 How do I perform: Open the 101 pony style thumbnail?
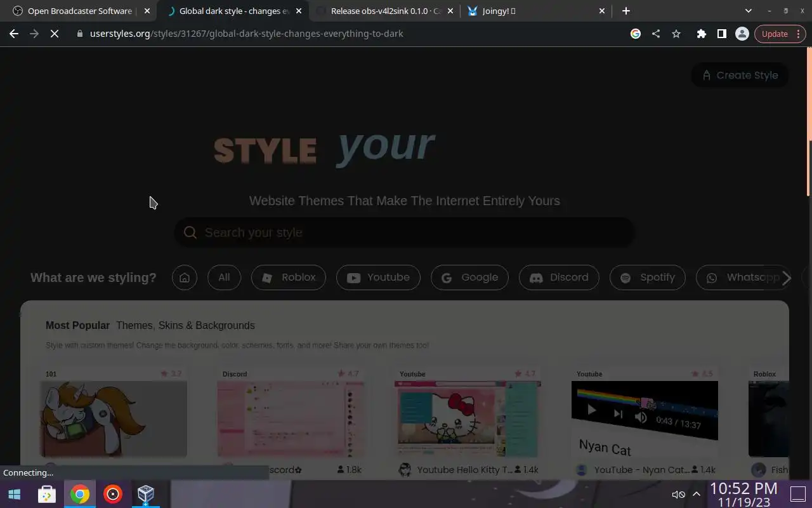click(114, 419)
